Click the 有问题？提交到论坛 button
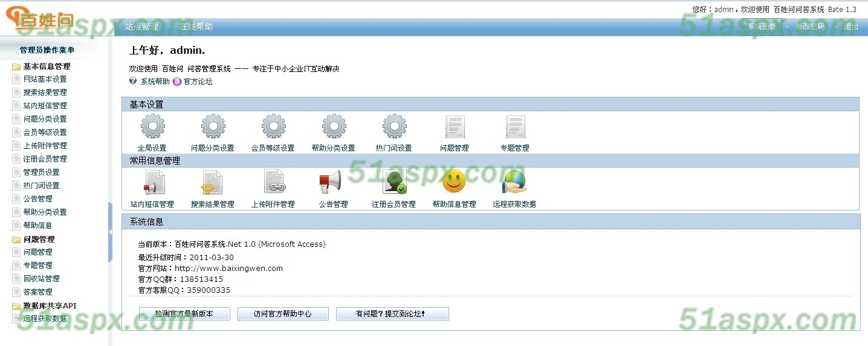Image resolution: width=868 pixels, height=346 pixels. pos(392,314)
